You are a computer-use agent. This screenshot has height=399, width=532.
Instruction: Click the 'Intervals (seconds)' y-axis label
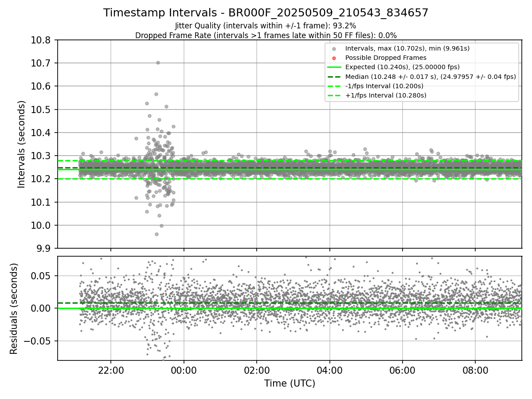point(22,144)
